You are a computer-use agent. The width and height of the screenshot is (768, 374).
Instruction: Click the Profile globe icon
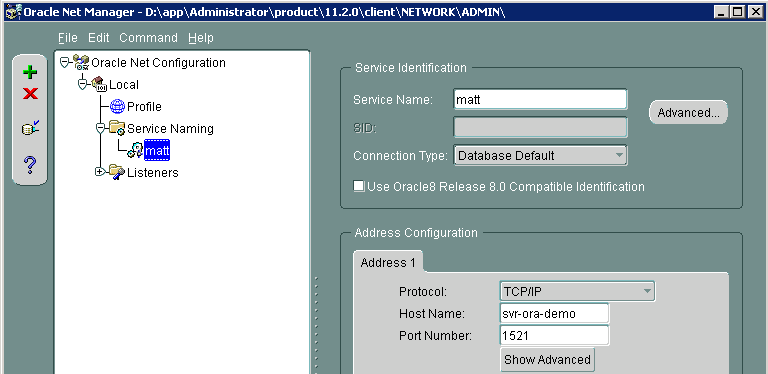(x=118, y=106)
